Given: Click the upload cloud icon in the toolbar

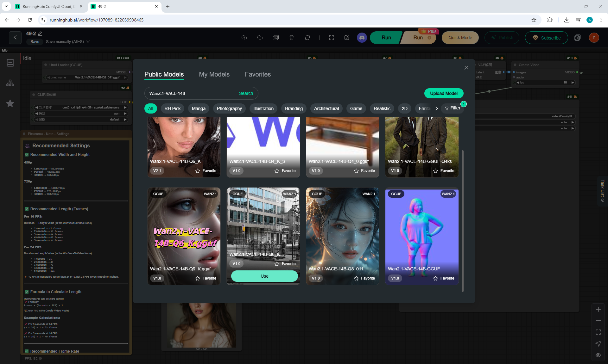Looking at the screenshot, I should [x=244, y=38].
